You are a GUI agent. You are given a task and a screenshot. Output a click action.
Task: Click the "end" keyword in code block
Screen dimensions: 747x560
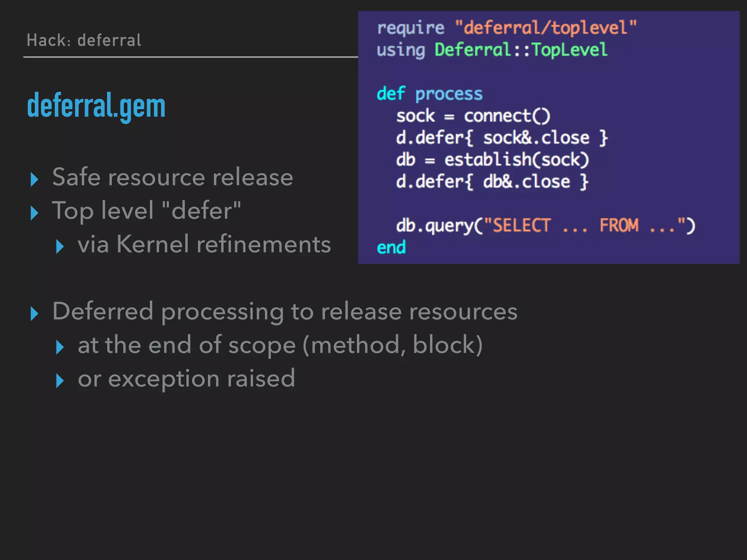[391, 248]
